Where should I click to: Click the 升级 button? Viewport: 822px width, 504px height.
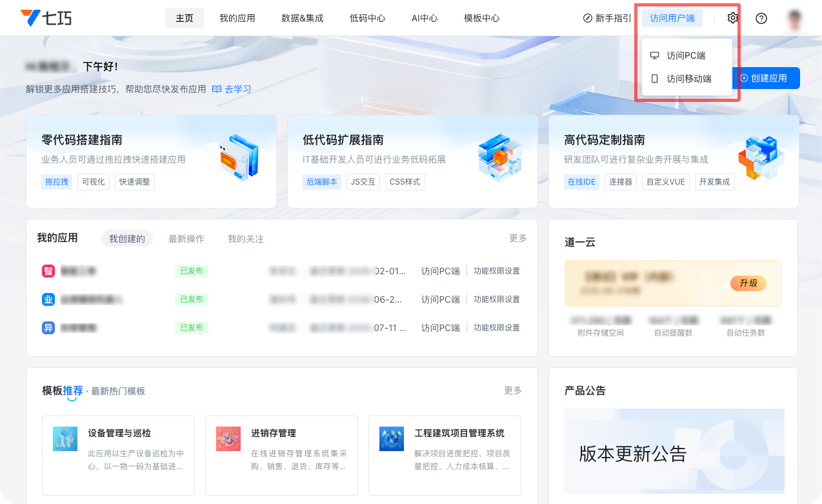(x=748, y=283)
